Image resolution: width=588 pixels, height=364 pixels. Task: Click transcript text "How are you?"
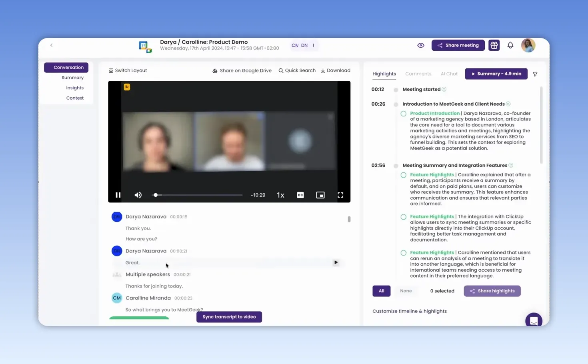tap(141, 239)
